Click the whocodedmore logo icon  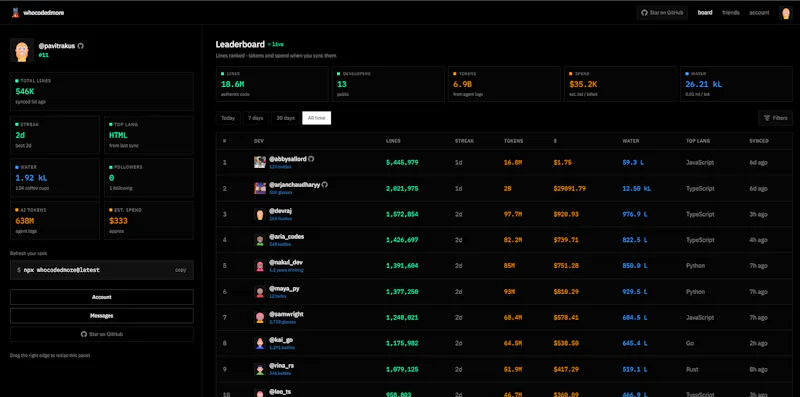tap(16, 13)
